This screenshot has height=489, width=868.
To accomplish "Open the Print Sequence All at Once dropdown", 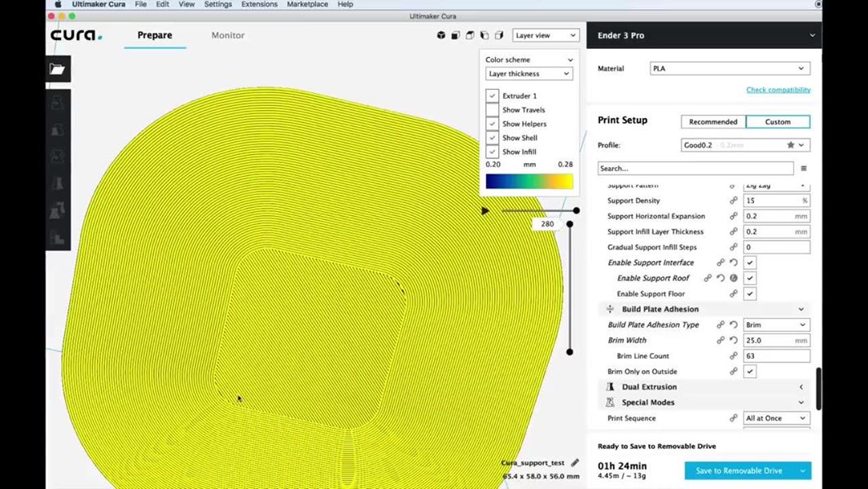I will [777, 418].
